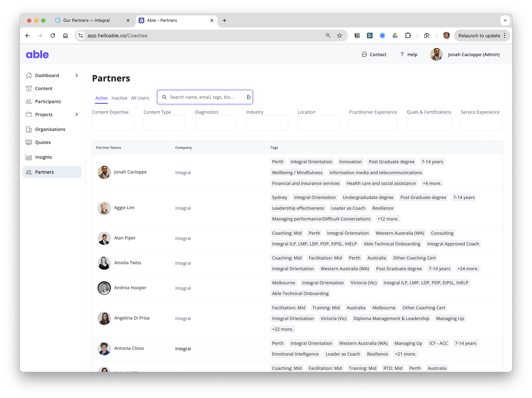The height and width of the screenshot is (398, 532).
Task: Open the Industry filter dropdown
Action: (267, 123)
